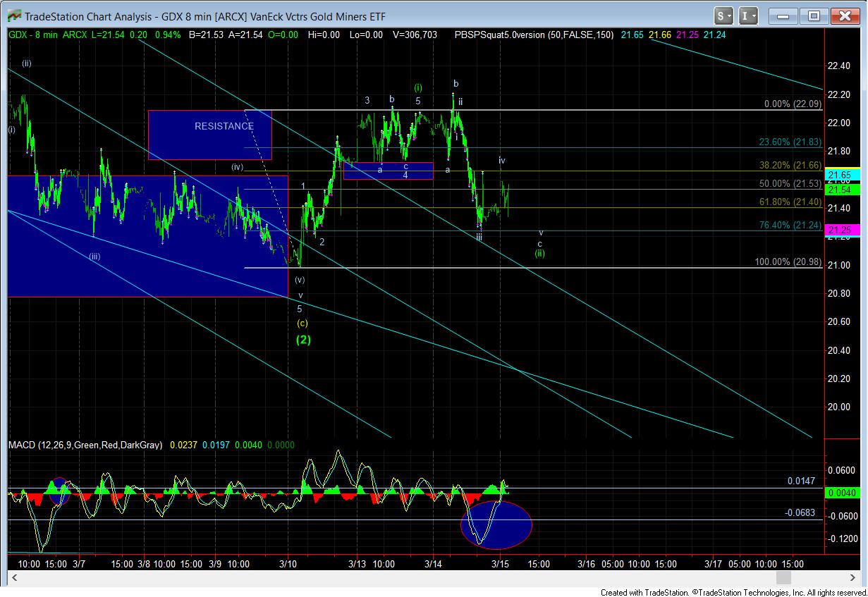Click the 3/13 date on time axis

coord(360,564)
